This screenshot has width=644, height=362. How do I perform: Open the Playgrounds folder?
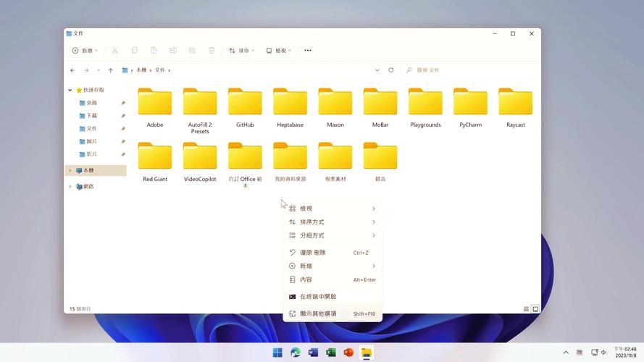point(425,108)
